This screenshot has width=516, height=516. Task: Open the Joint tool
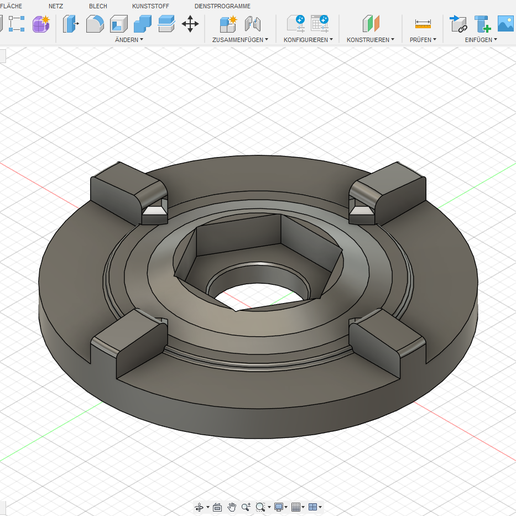click(253, 24)
